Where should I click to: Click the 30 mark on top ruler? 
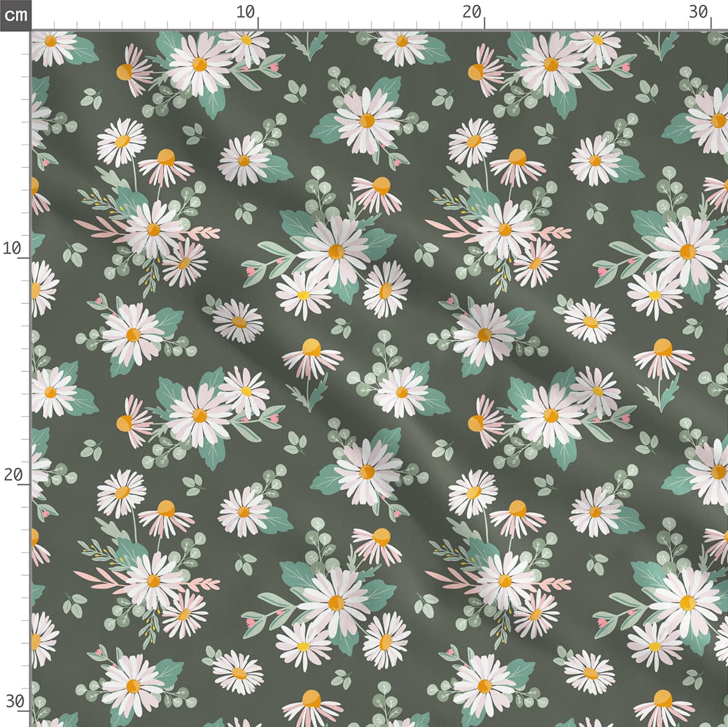[x=698, y=12]
